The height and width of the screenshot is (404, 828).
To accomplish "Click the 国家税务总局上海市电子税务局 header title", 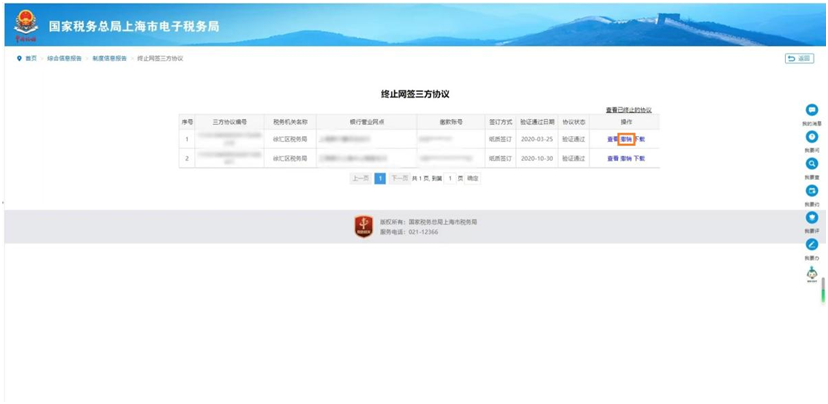I will pos(134,26).
